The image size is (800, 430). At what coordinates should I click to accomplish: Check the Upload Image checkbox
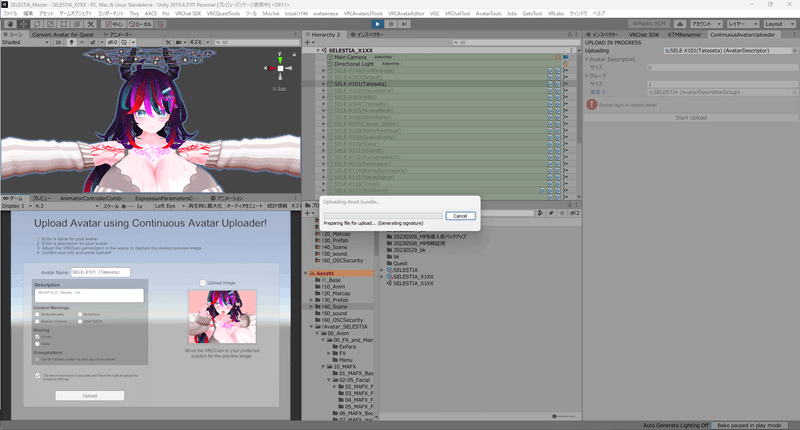(x=203, y=283)
